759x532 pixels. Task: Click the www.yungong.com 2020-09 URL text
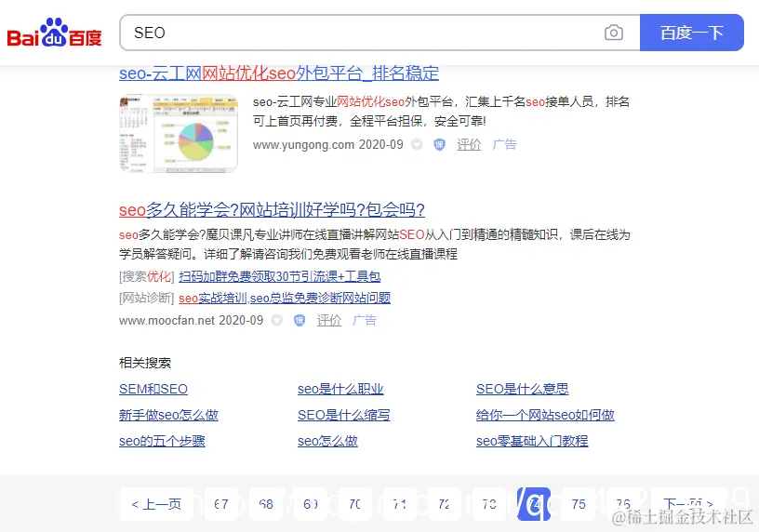(x=327, y=144)
